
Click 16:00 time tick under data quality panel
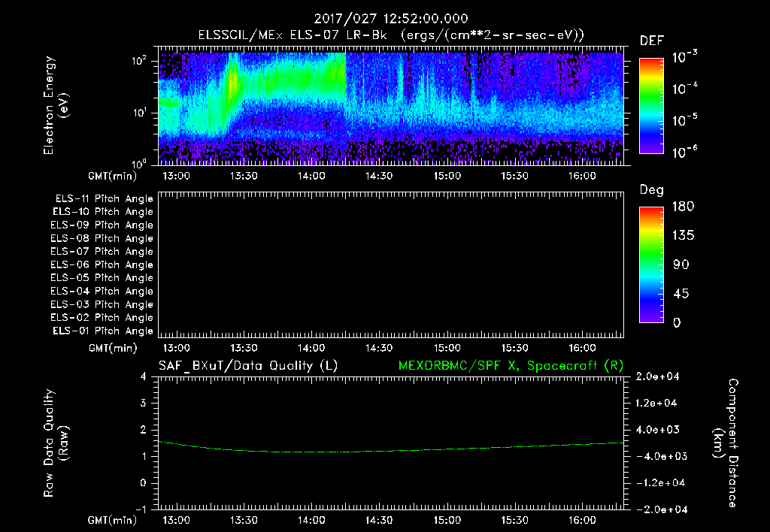click(583, 520)
